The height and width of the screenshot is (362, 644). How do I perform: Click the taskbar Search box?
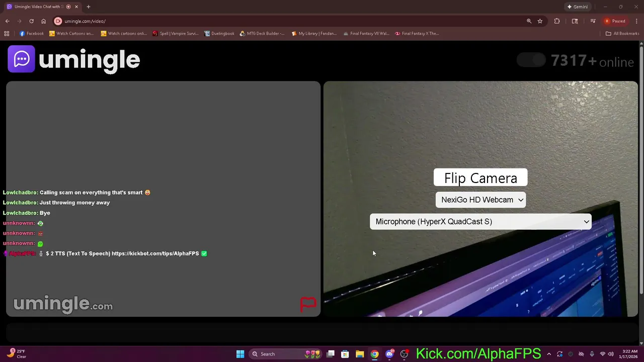click(286, 354)
